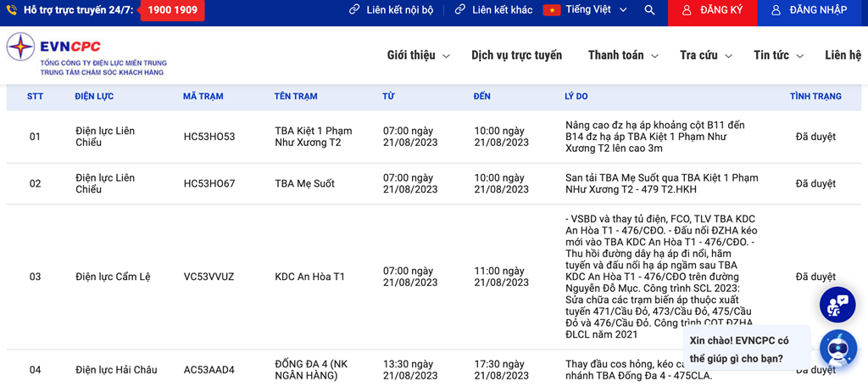The height and width of the screenshot is (387, 868).
Task: Open Liên kết khác link
Action: [x=495, y=10]
